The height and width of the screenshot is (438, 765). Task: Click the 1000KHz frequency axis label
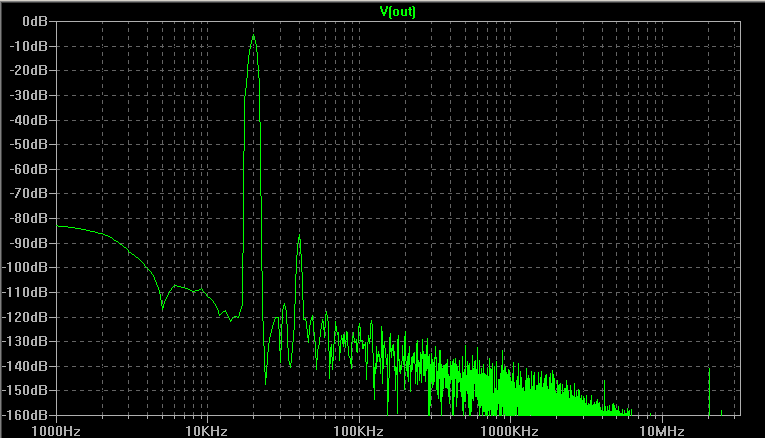pyautogui.click(x=509, y=431)
